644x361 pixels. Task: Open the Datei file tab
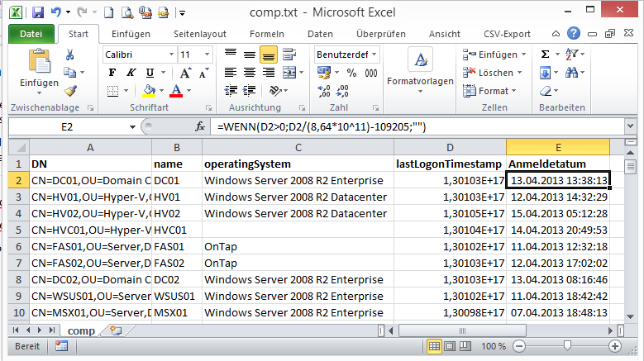coord(31,34)
